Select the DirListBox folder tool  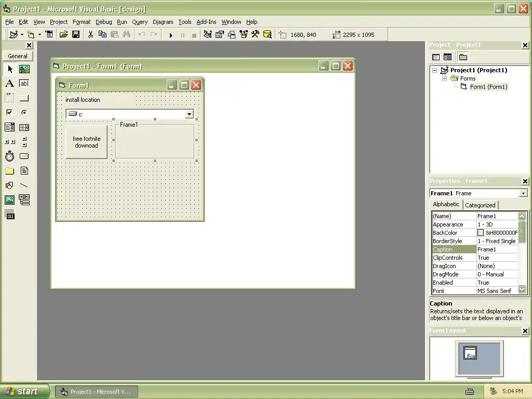click(x=9, y=170)
